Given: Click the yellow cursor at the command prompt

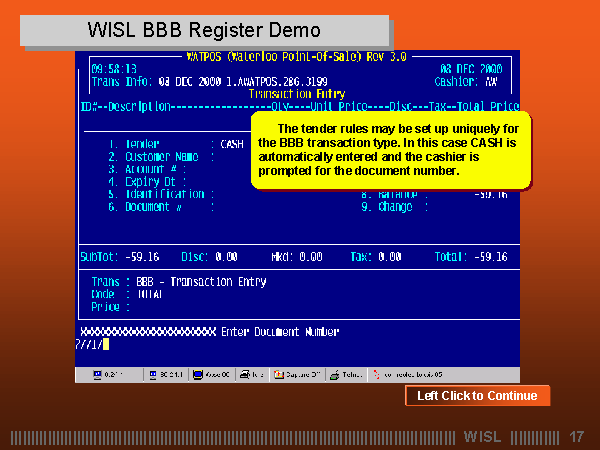Looking at the screenshot, I should pos(104,344).
